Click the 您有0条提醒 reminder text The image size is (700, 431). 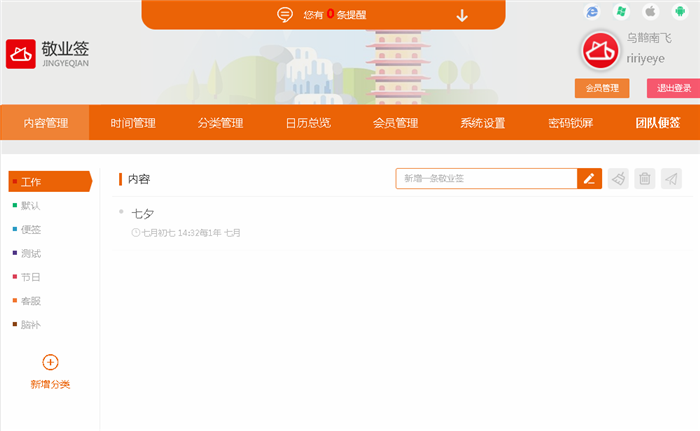click(335, 15)
